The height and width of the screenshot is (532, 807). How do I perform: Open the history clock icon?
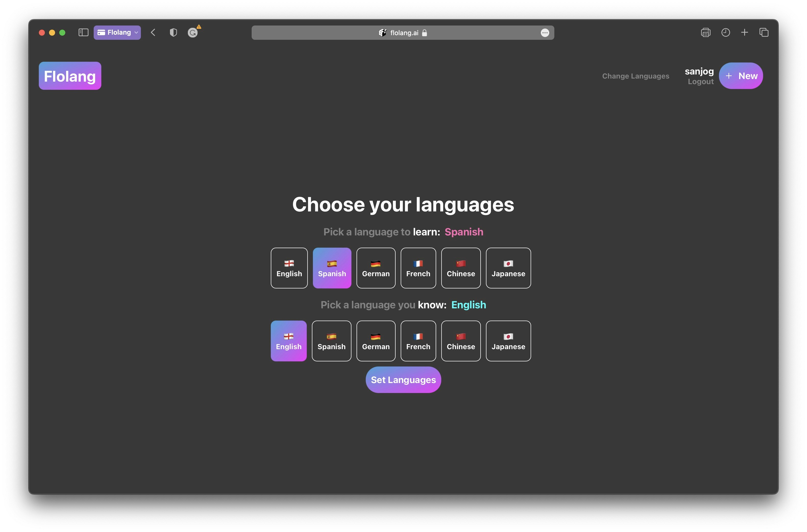[725, 33]
